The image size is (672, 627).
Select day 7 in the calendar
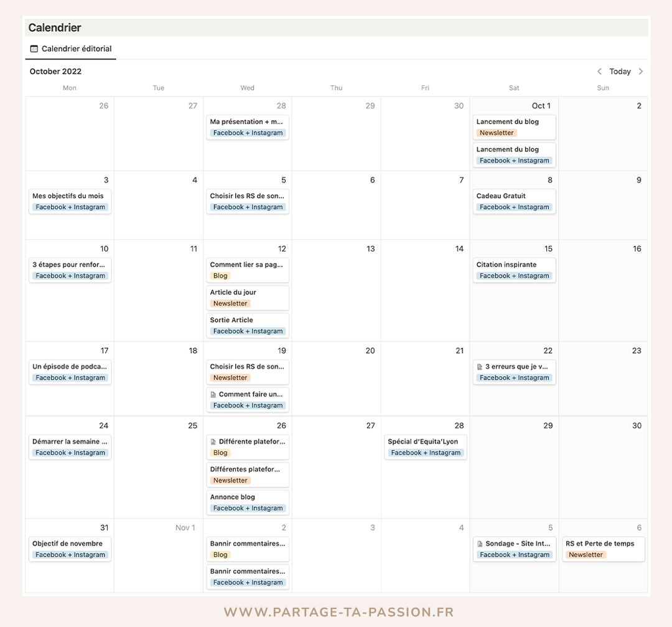point(425,205)
